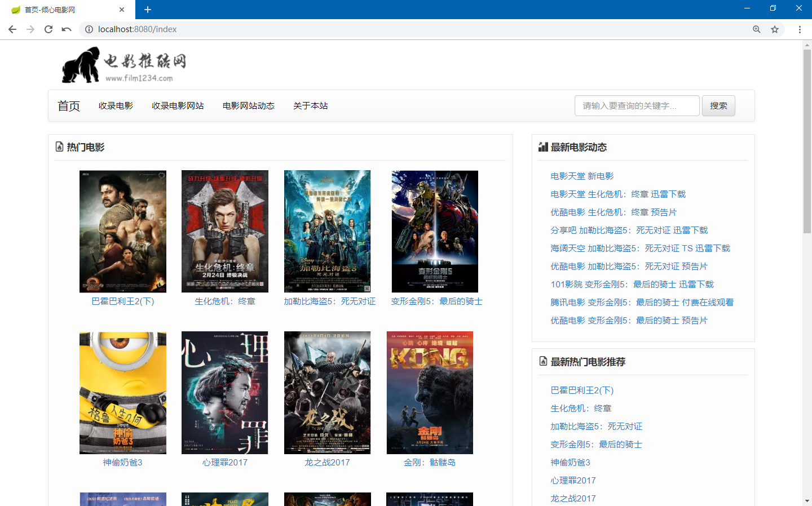
Task: Open 电影网站动态 menu item
Action: [x=249, y=106]
